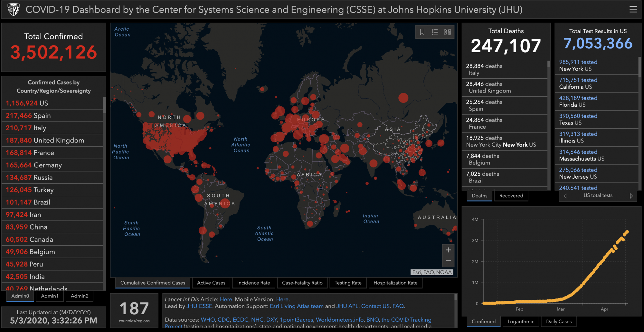Select Spain 25,264 deaths entry
The image size is (644, 332).
coord(505,105)
